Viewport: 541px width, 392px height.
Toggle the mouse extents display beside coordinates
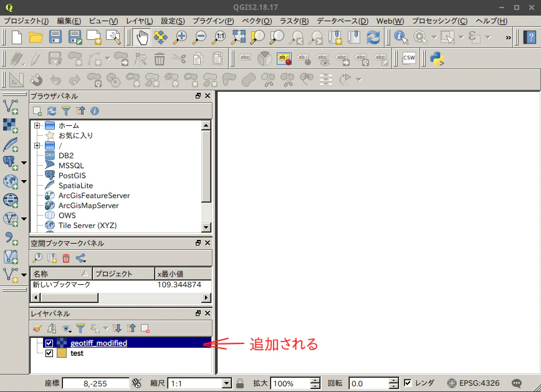[x=136, y=383]
